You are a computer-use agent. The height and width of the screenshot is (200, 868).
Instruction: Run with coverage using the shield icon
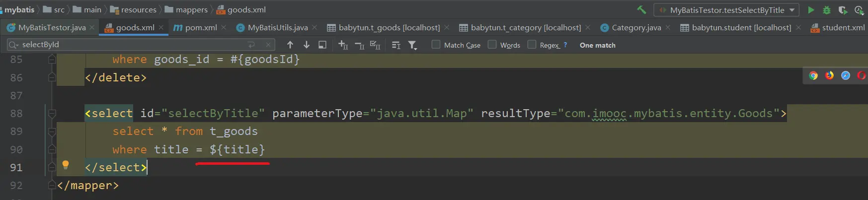tap(843, 10)
